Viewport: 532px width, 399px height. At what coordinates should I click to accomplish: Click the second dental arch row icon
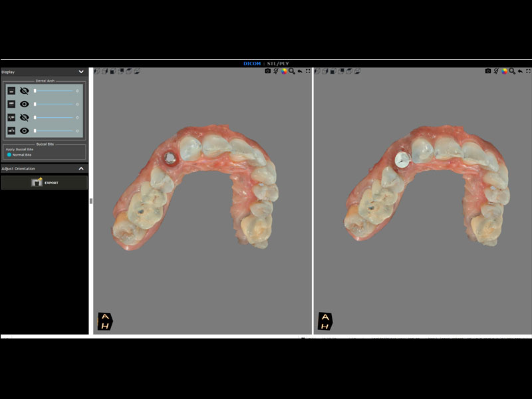pyautogui.click(x=11, y=104)
